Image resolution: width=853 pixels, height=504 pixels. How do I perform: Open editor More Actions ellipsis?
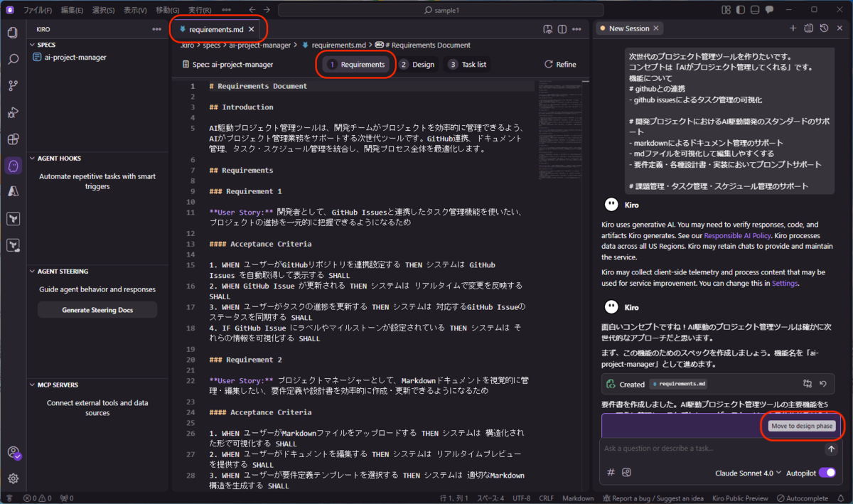point(577,29)
